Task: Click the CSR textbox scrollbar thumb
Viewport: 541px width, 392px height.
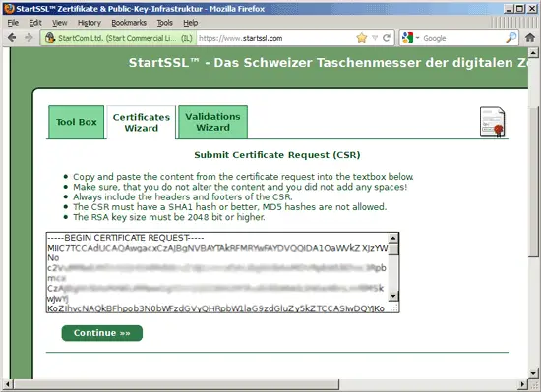Action: (x=393, y=249)
